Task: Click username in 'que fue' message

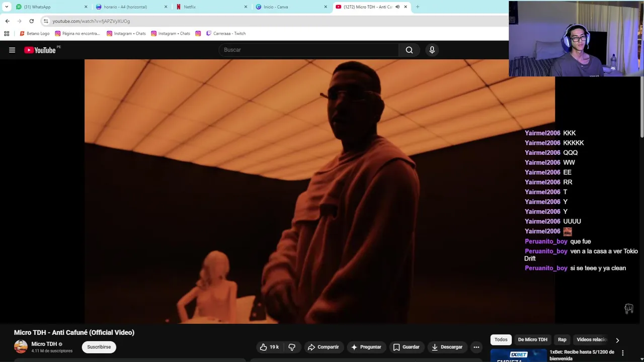Action: pos(546,241)
